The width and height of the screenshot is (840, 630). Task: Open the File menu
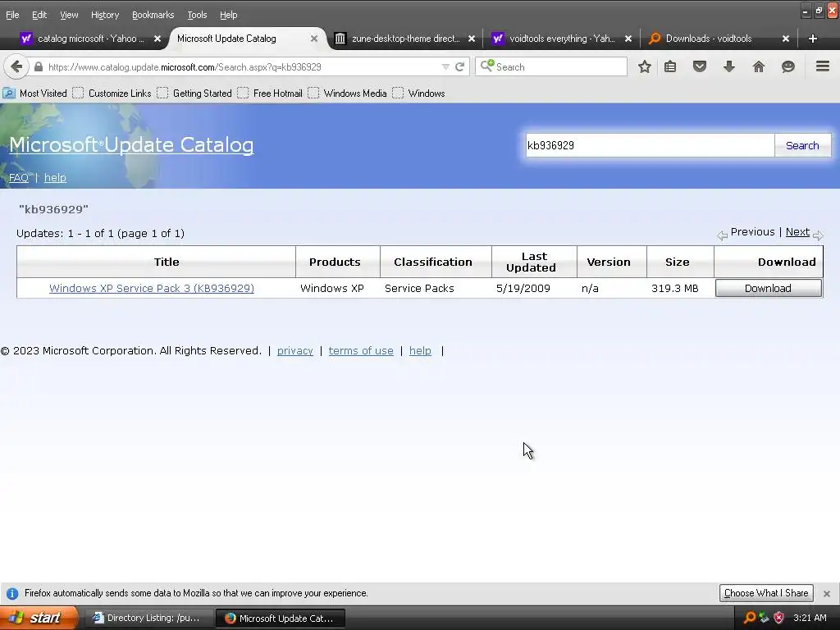pyautogui.click(x=12, y=15)
